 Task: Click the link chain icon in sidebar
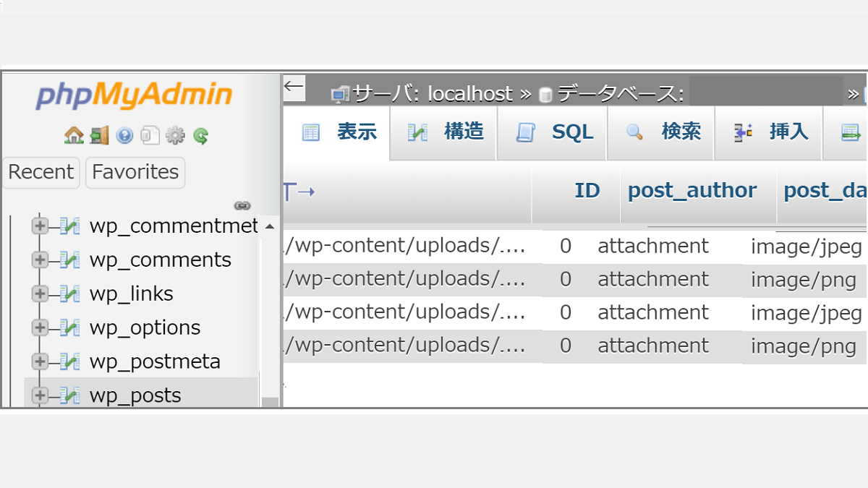click(242, 206)
